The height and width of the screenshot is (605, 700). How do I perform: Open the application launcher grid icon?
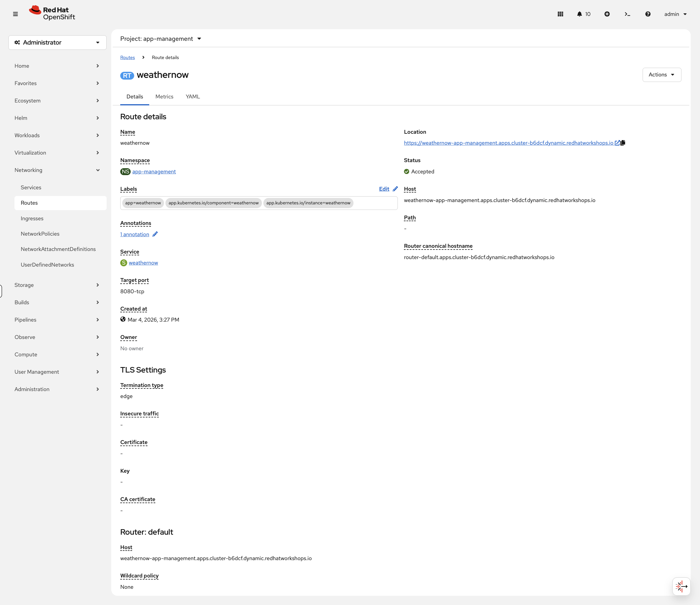point(560,14)
